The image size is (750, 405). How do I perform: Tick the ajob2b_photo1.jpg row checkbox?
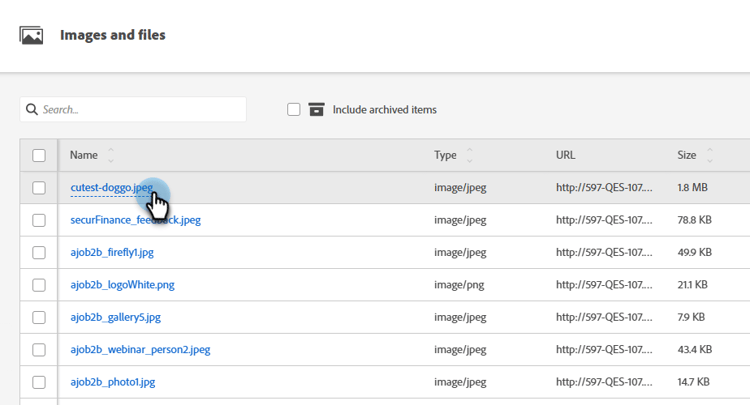coord(39,382)
